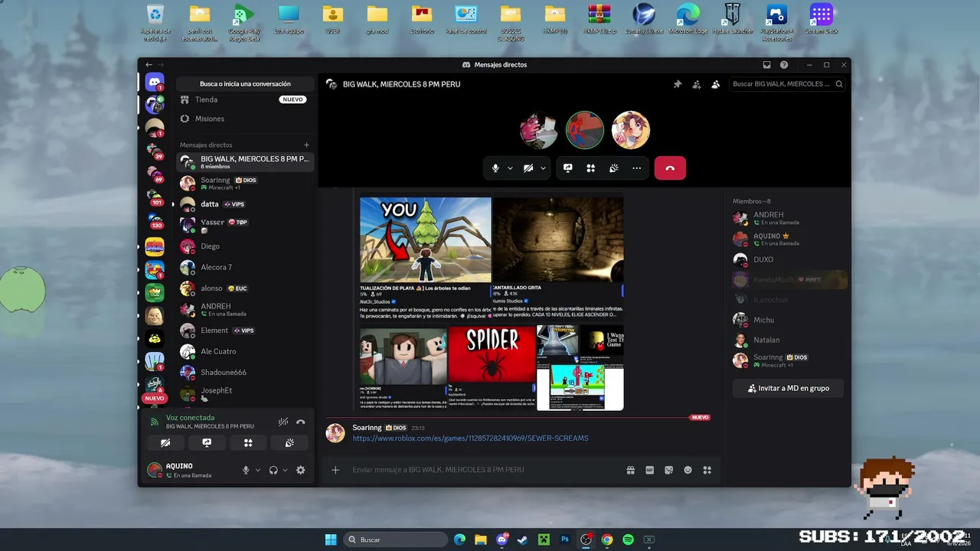Share screen from the voice panel
980x551 pixels.
[x=207, y=442]
